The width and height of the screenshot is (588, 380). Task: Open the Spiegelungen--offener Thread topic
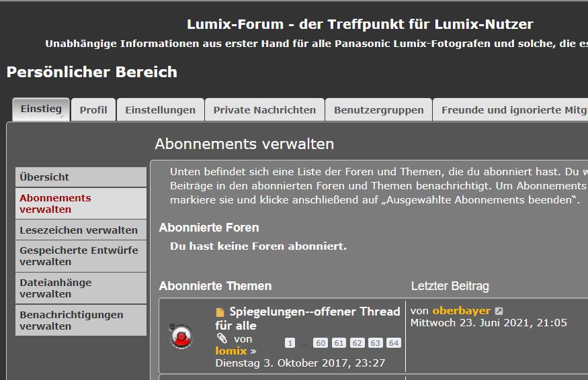coord(308,318)
